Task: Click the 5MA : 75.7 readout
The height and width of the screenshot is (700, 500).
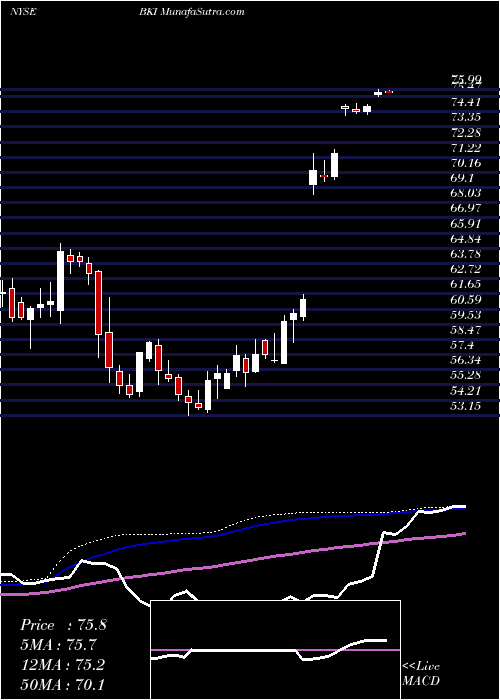Action: 58,645
